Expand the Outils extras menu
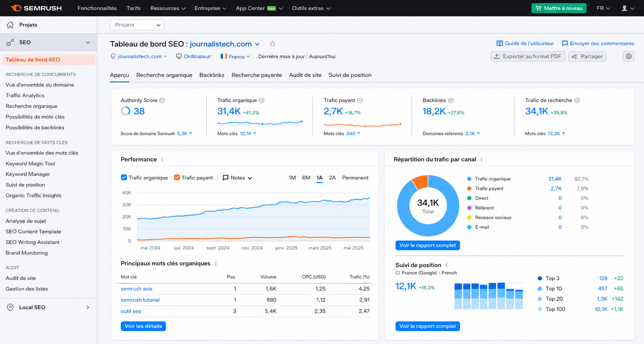Viewport: 644px width, 344px height. tap(311, 8)
